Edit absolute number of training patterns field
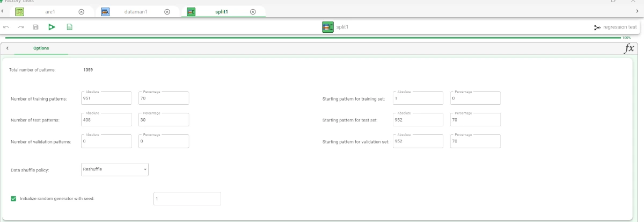Image resolution: width=644 pixels, height=222 pixels. pos(106,98)
